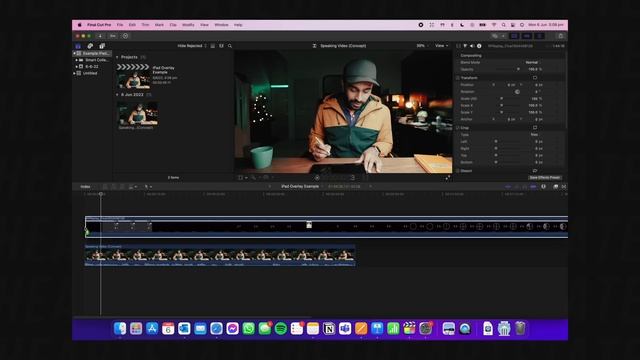Adjust the Scale (All) slider
This screenshot has width=640, height=360.
coord(508,99)
